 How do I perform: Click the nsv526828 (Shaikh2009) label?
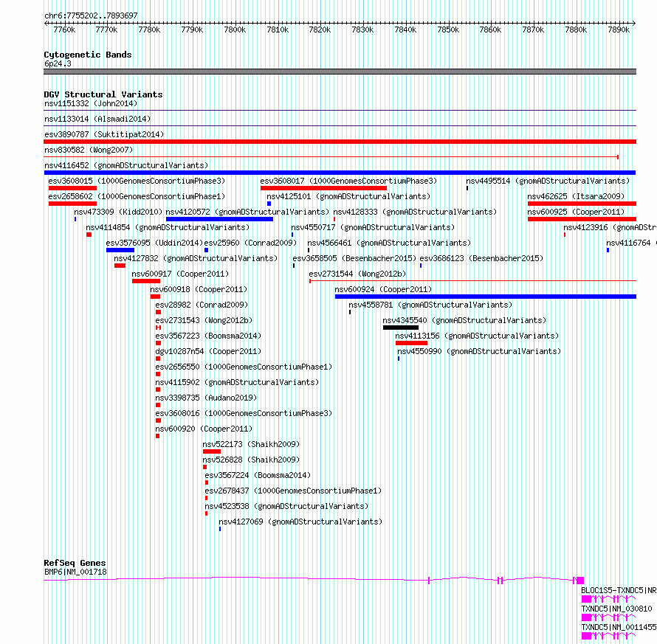click(252, 460)
